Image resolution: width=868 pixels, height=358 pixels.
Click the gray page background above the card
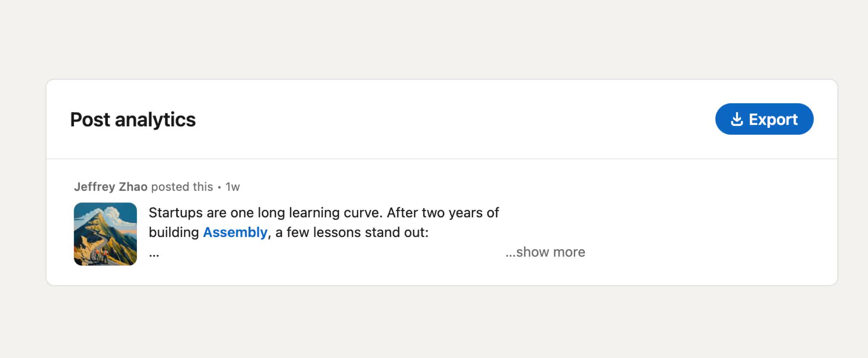point(434,39)
